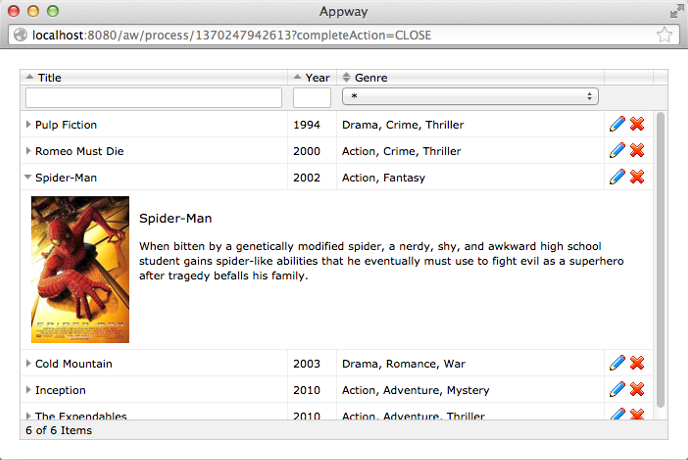Click the 'Cold Mountain' title text
Viewport: 688px width, 460px height.
click(74, 364)
